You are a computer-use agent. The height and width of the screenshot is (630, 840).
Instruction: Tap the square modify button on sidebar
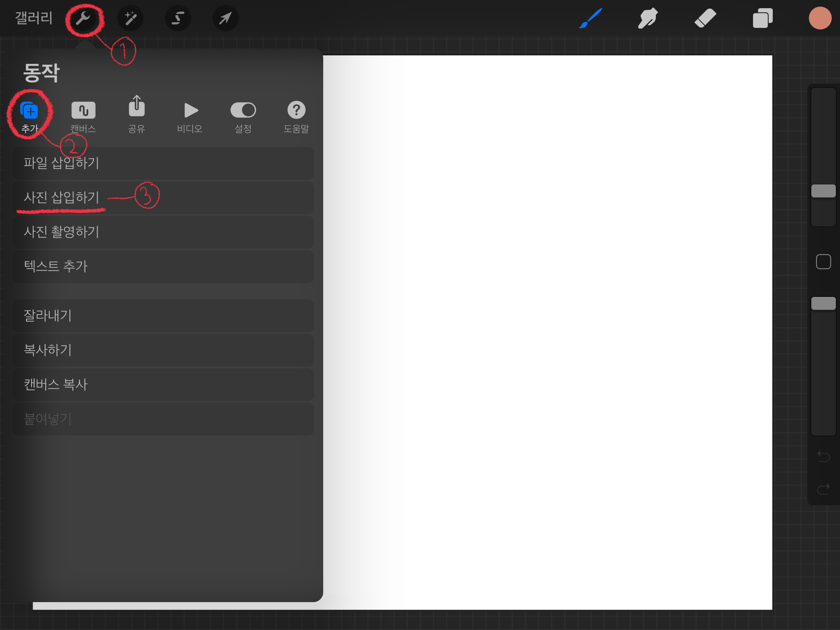(823, 262)
